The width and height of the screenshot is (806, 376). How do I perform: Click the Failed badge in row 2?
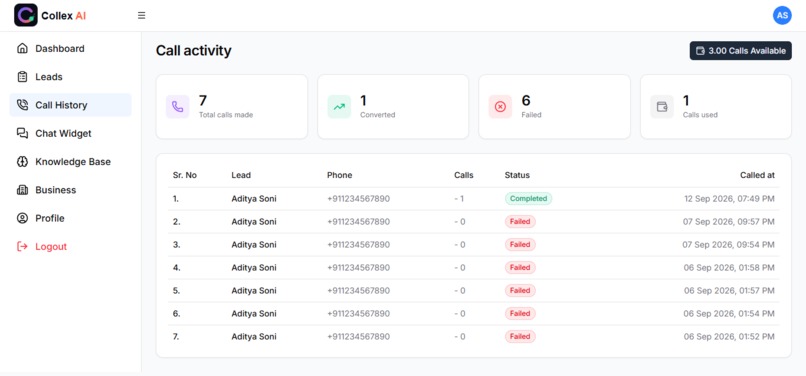click(x=520, y=222)
